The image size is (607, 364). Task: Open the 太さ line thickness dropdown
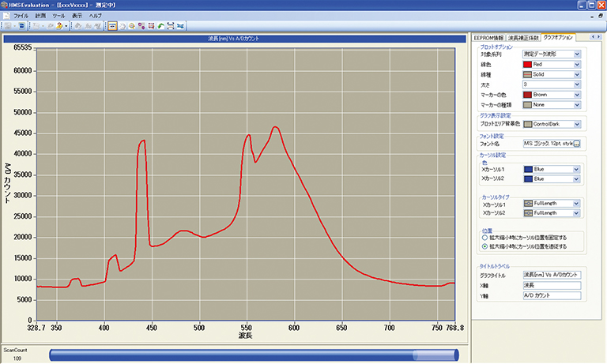pos(577,84)
